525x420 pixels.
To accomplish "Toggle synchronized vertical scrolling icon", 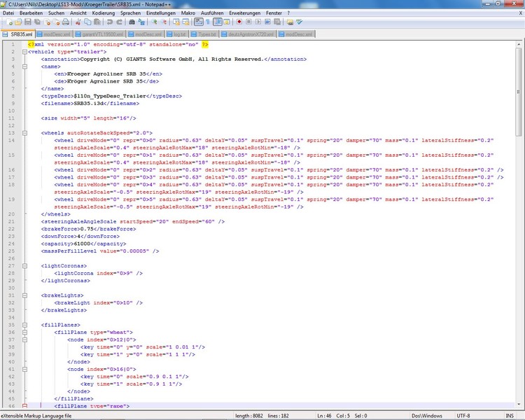I will 176,22.
